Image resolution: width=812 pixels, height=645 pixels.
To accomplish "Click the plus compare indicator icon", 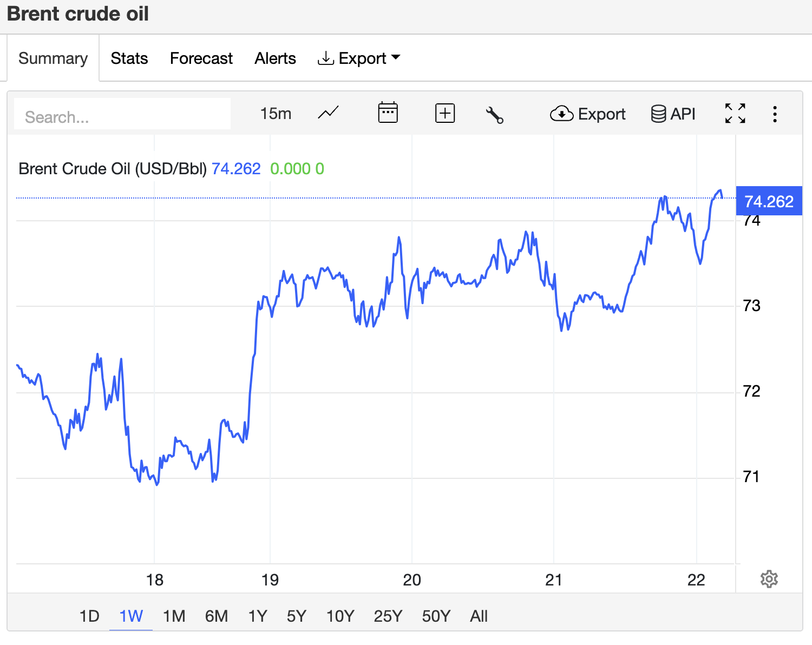I will pos(445,113).
